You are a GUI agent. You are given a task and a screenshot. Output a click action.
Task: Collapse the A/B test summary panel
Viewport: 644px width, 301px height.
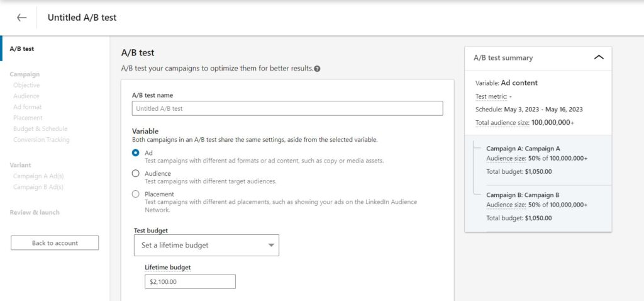click(x=599, y=57)
